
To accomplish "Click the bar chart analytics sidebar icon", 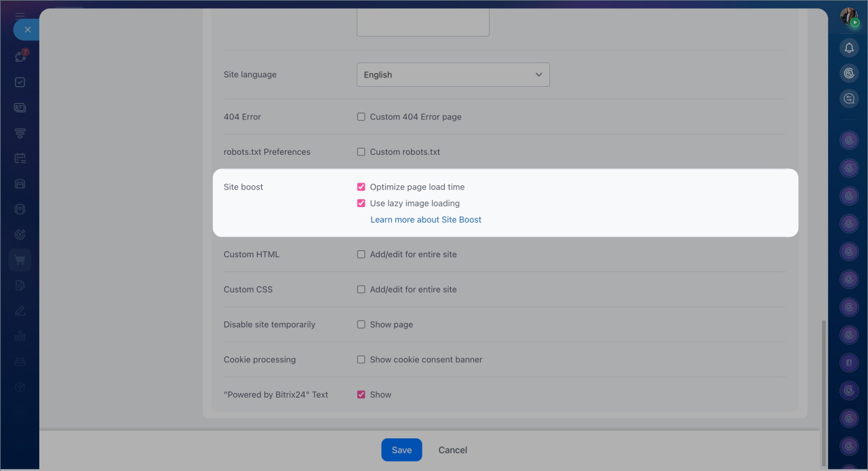I will (20, 336).
